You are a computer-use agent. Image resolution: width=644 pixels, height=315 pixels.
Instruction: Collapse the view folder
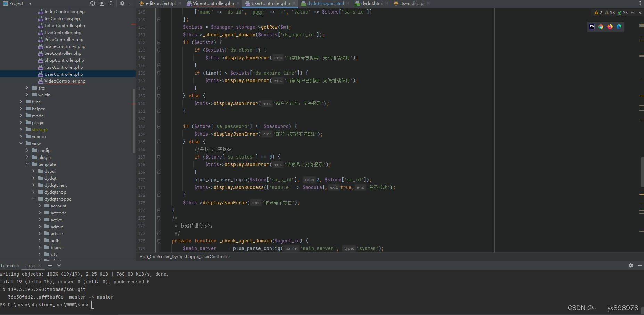pyautogui.click(x=21, y=144)
